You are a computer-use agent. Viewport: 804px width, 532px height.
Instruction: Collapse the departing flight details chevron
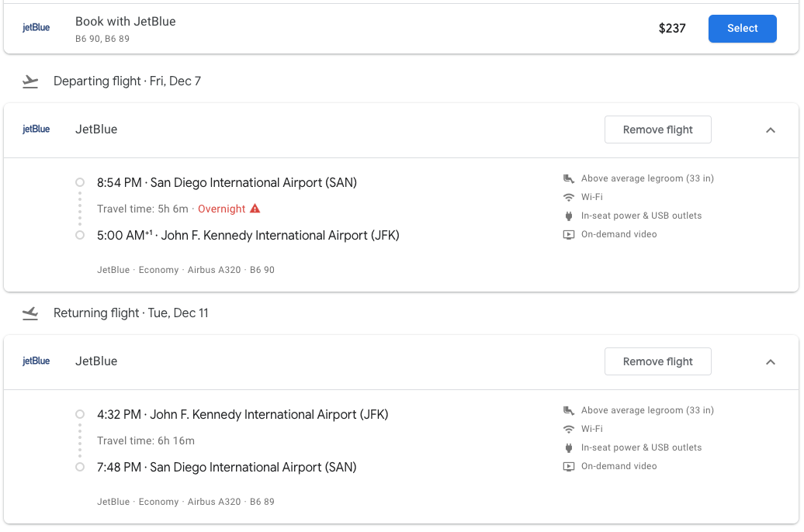tap(771, 130)
